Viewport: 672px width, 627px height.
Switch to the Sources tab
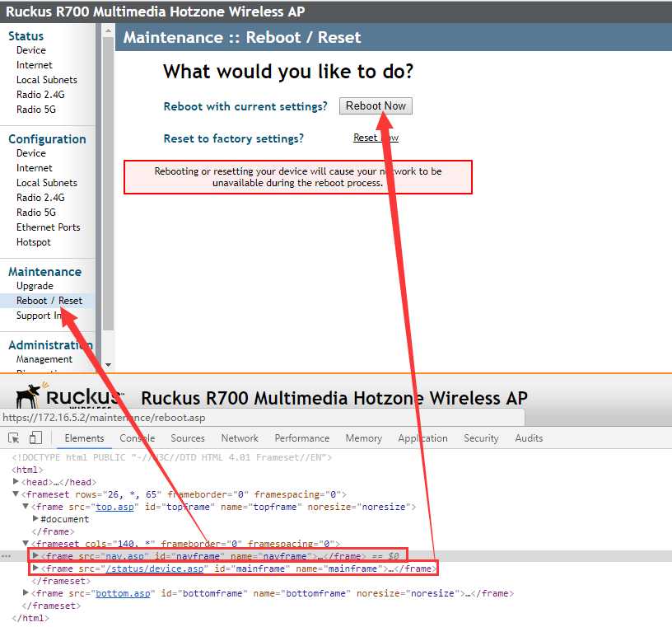click(187, 437)
